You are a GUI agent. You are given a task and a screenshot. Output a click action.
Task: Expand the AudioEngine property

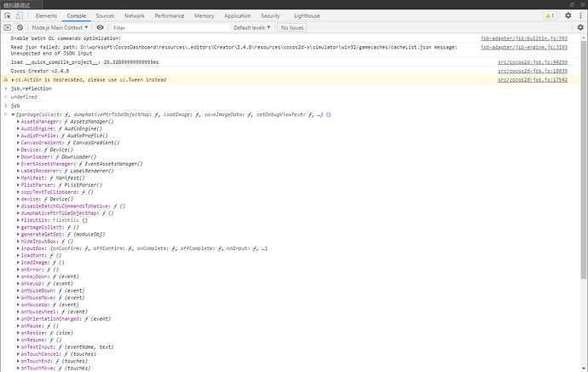tap(18, 129)
